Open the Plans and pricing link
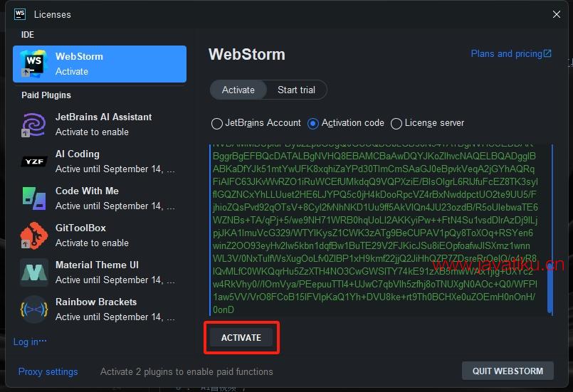This screenshot has width=573, height=392. click(x=511, y=53)
